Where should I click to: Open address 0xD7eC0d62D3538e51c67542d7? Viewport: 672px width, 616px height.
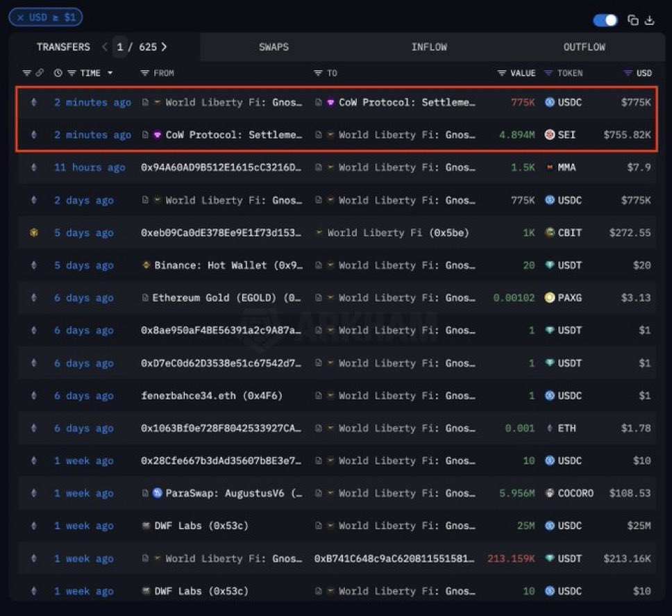pos(221,363)
